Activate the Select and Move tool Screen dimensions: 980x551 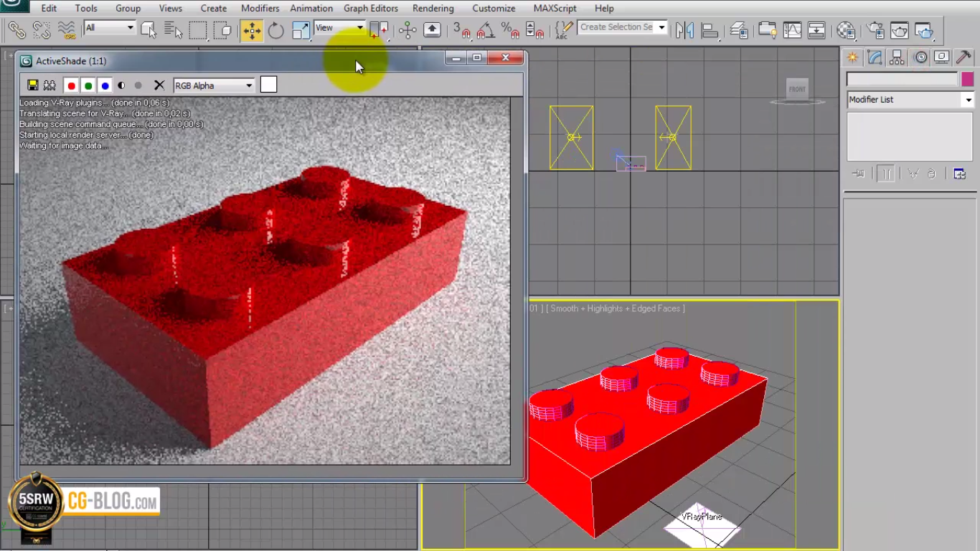[252, 30]
